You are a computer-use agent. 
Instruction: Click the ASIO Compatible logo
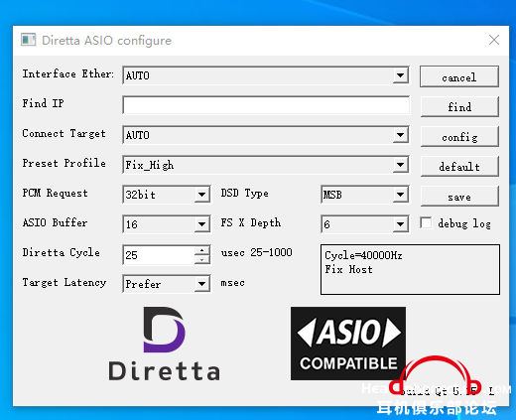(x=348, y=344)
